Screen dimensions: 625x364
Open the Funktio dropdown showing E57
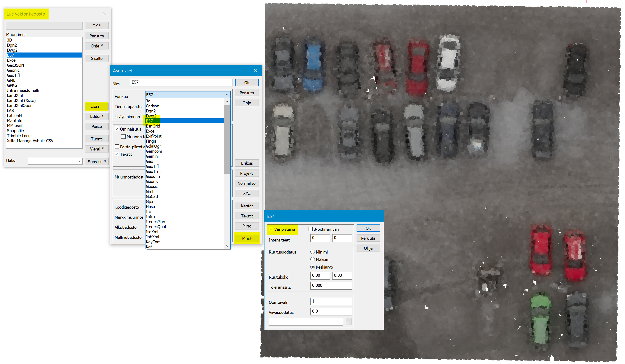point(187,95)
